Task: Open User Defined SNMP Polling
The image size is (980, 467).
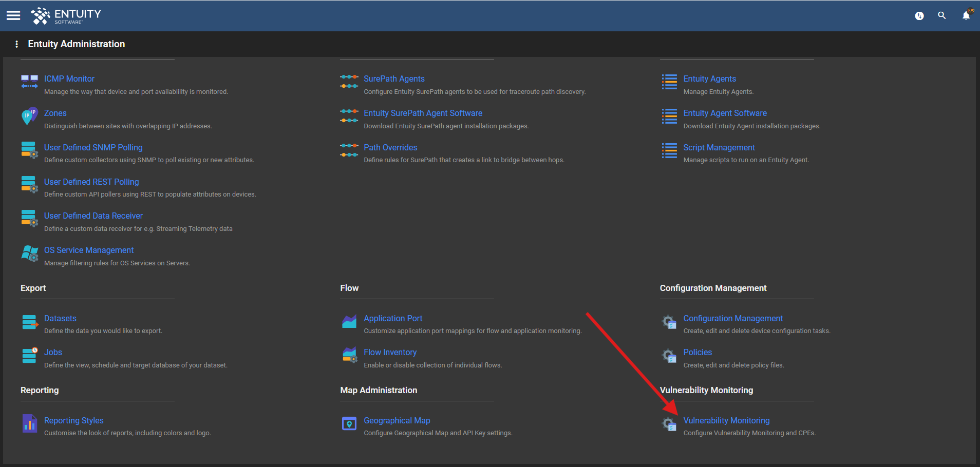Action: tap(93, 147)
